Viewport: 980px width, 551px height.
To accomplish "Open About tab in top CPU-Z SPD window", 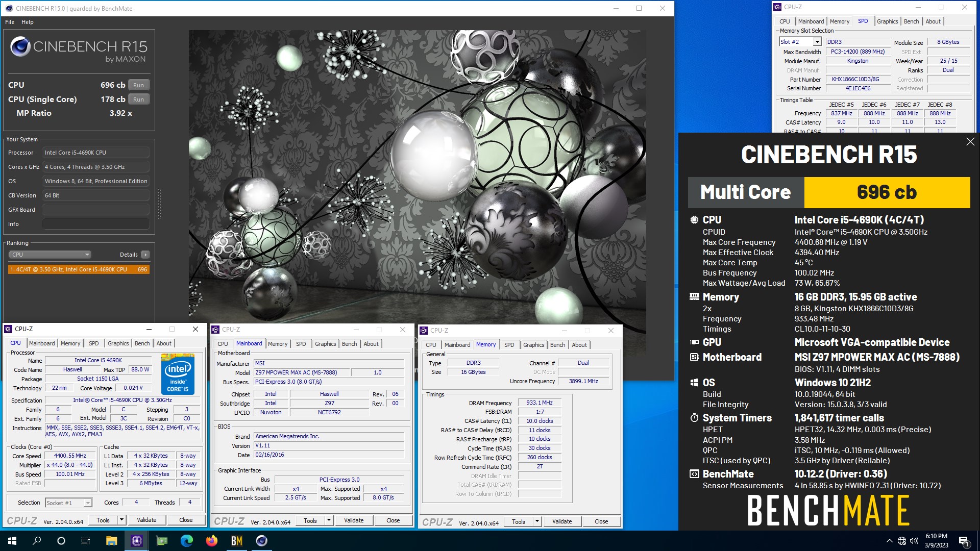I will coord(933,21).
